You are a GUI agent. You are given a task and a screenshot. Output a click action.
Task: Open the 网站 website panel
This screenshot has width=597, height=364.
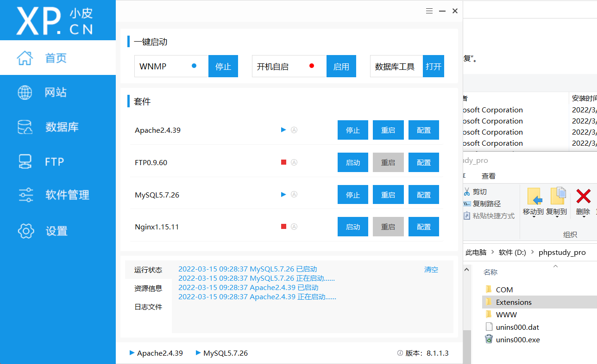(56, 92)
